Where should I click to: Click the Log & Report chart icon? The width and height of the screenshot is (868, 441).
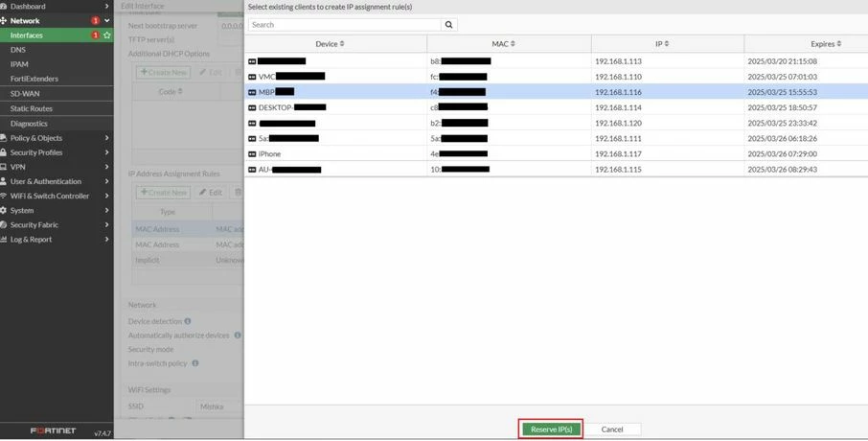click(3, 240)
